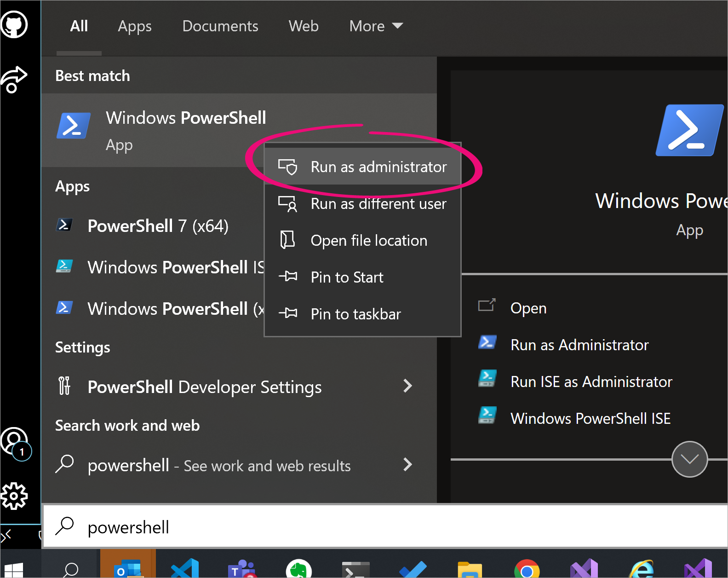This screenshot has height=578, width=728.
Task: Open GitHub icon in left sidebar
Action: pos(15,24)
